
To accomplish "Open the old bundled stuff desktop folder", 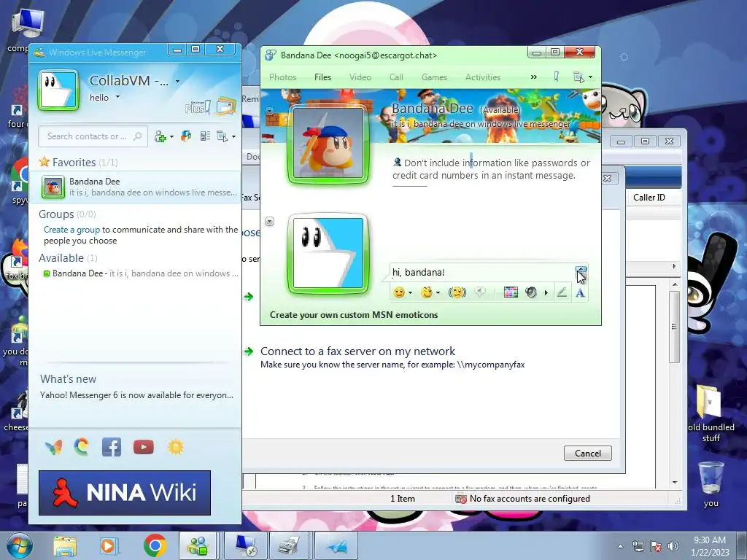I will (x=711, y=414).
